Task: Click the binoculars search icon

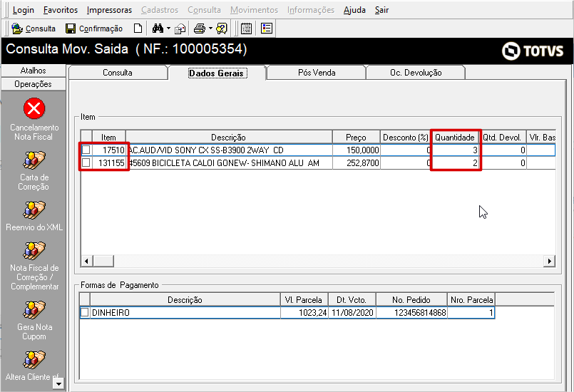Action: (158, 29)
